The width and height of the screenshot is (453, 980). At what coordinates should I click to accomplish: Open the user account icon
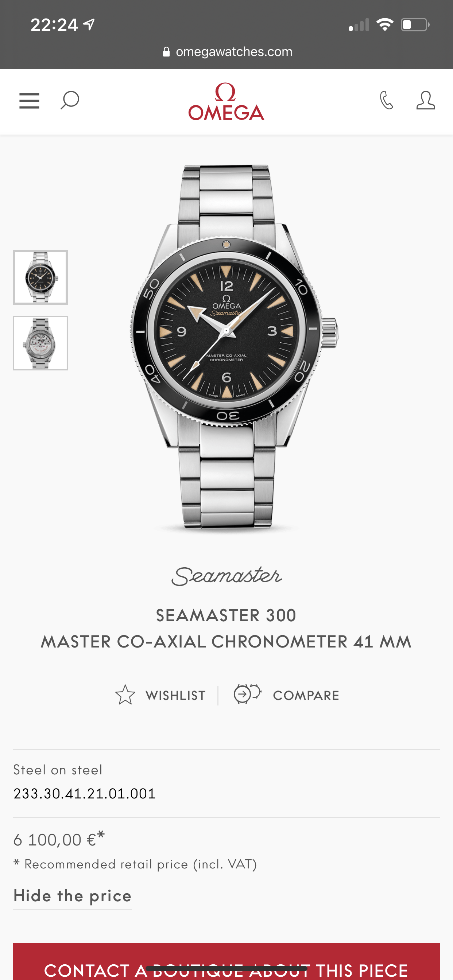pyautogui.click(x=426, y=100)
